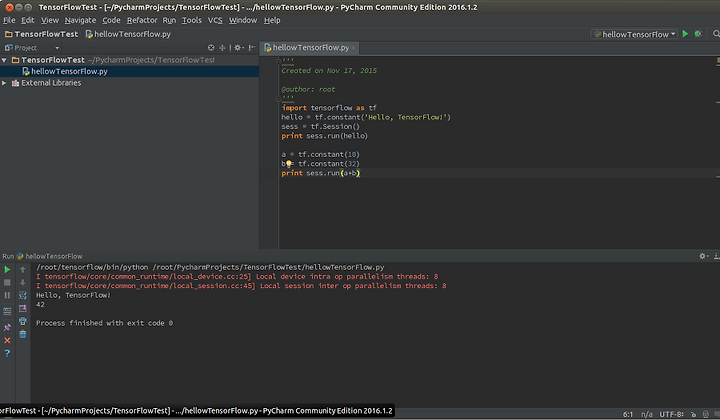Open the Edit menu
This screenshot has width=720, height=420.
coord(28,20)
